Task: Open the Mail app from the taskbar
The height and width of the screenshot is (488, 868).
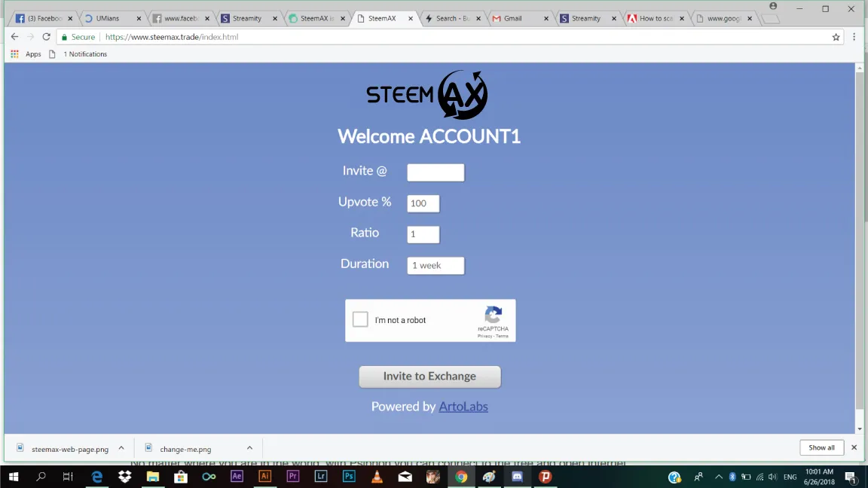Action: tap(405, 477)
